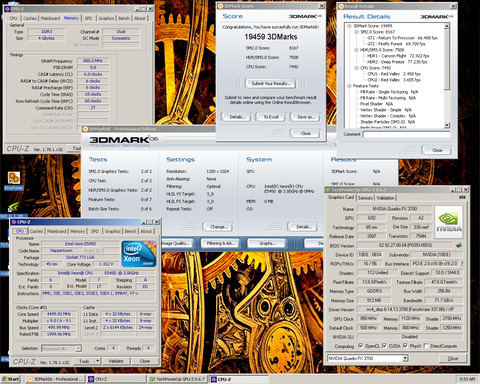Open the green NVIDIA desktop shortcut
This screenshot has height=384, width=480.
point(13,207)
